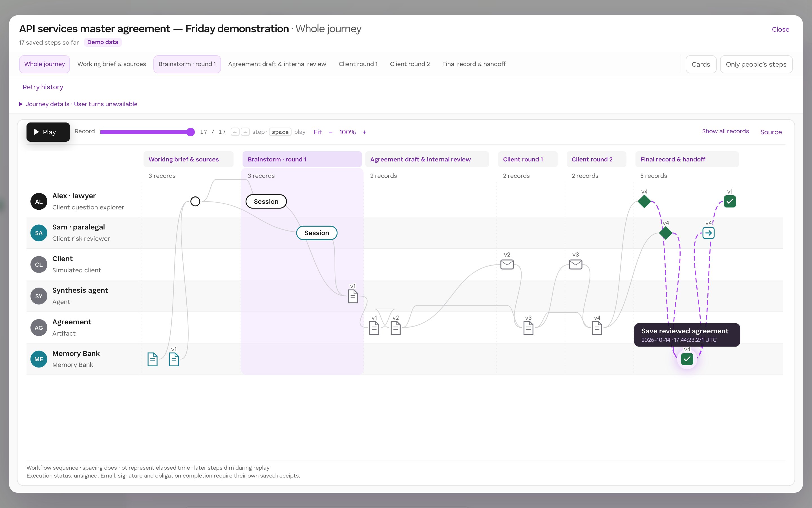This screenshot has height=508, width=812.
Task: Open the Client round 1 tab
Action: pos(358,64)
